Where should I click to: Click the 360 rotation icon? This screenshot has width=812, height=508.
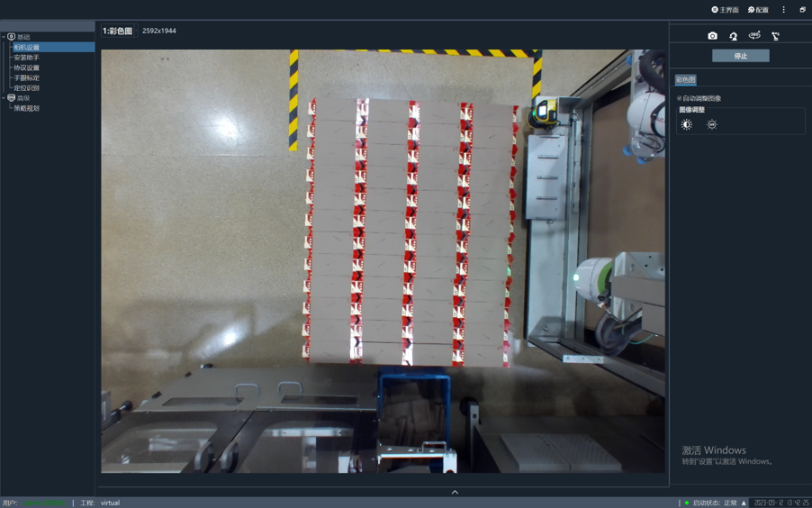[754, 35]
